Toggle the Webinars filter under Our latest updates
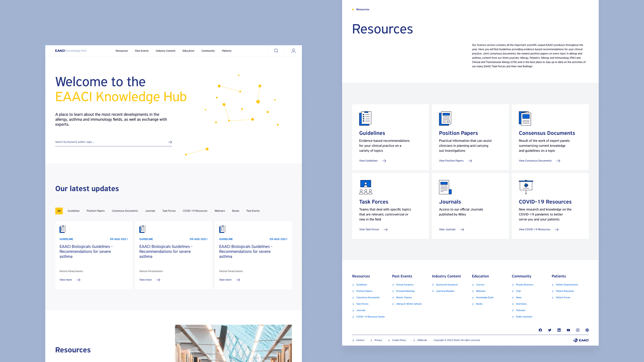The image size is (644, 362). point(220,211)
